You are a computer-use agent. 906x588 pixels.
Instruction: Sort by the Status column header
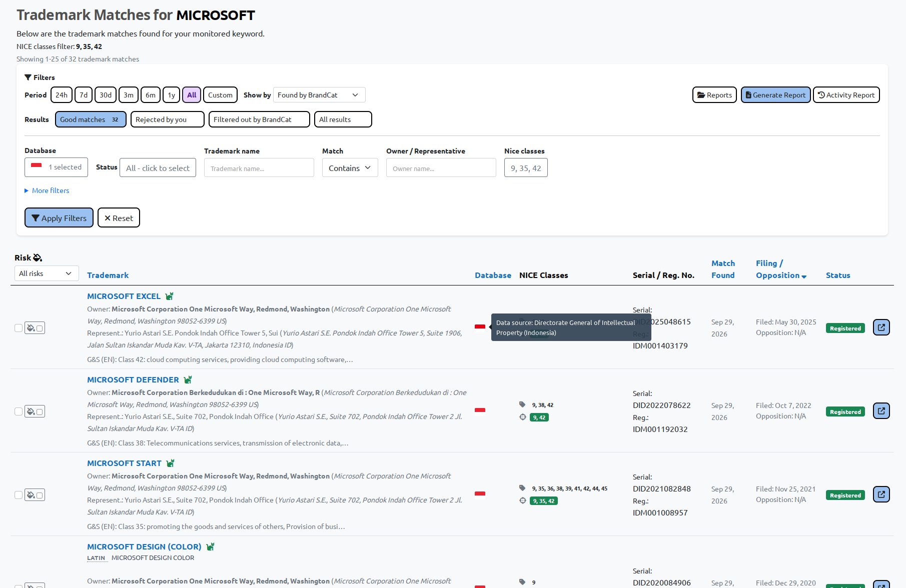point(838,275)
